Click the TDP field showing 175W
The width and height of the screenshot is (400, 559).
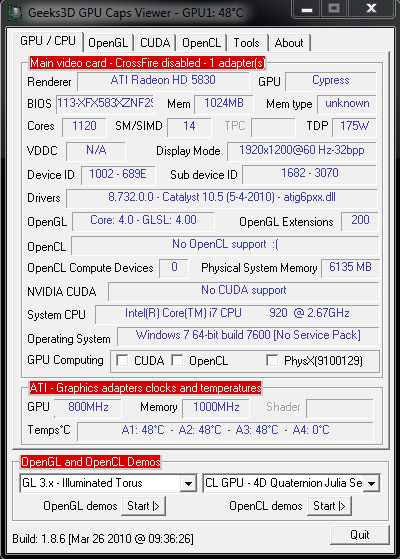[354, 127]
